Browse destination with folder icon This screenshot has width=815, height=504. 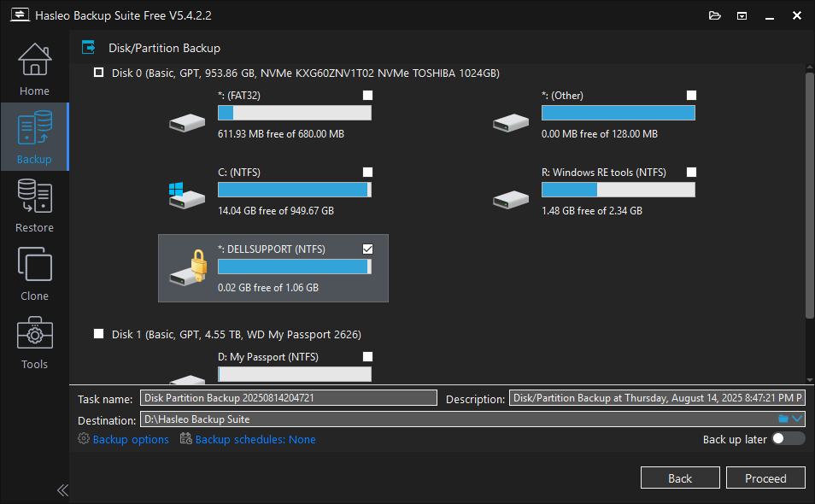click(x=783, y=419)
